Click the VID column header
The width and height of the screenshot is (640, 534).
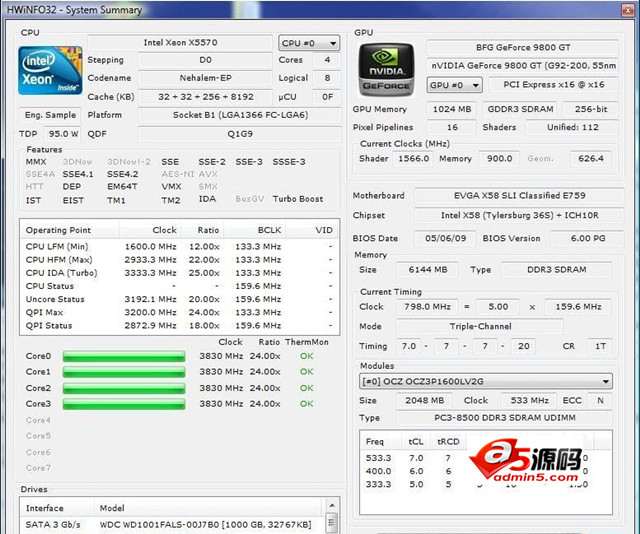[312, 230]
